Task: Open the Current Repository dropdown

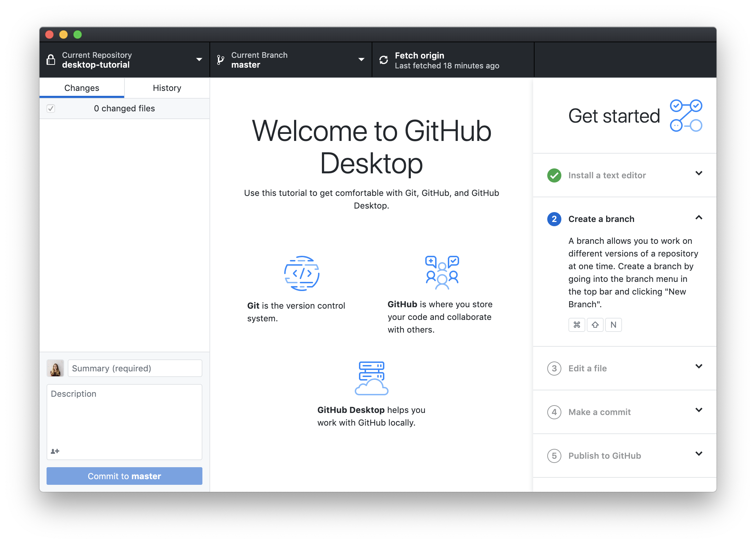Action: point(124,60)
